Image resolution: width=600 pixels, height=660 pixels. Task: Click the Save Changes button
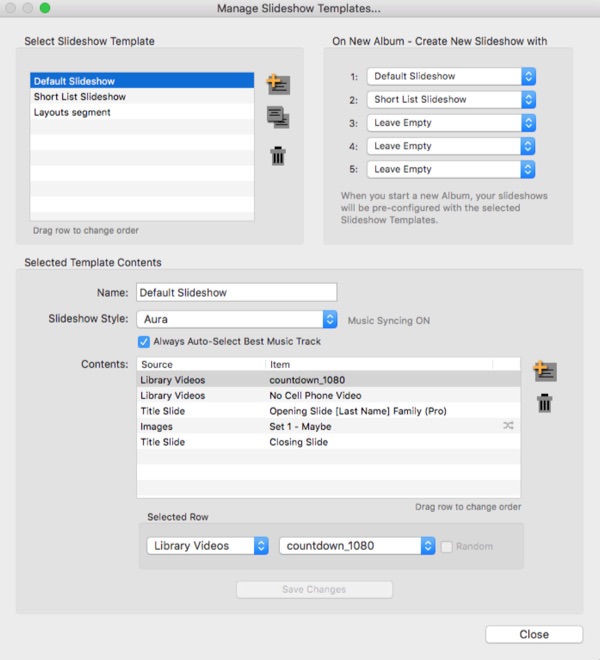[314, 589]
